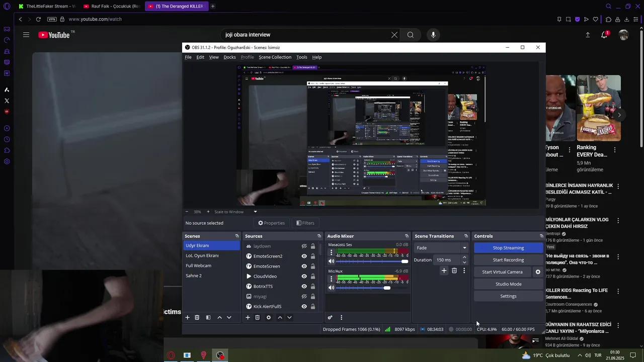Open options for the KILLER KIDS Reacting video
The height and width of the screenshot is (362, 644).
point(618,291)
